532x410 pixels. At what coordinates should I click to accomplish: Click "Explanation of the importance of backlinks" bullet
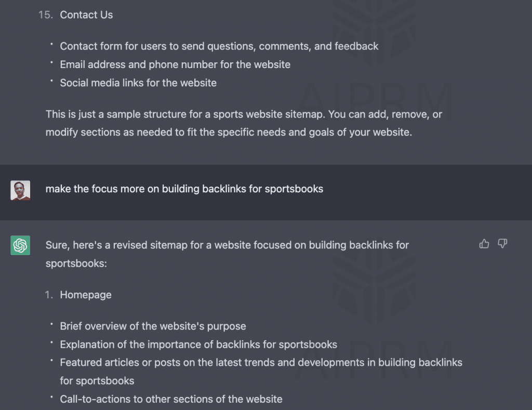[x=198, y=345]
